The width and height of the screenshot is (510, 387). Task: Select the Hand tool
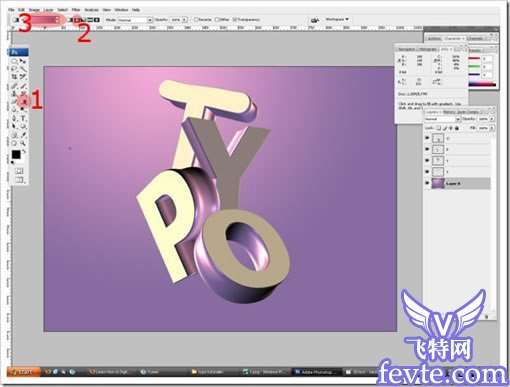click(14, 143)
